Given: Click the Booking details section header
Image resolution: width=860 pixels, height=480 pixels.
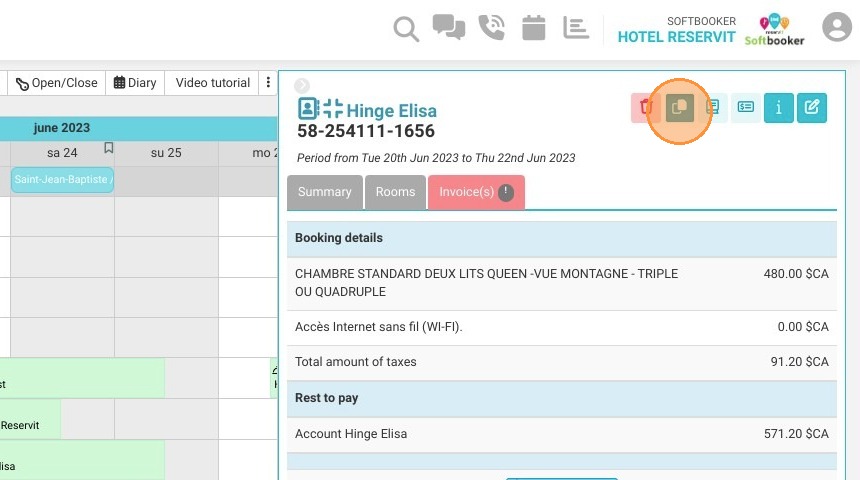Looking at the screenshot, I should 562,238.
